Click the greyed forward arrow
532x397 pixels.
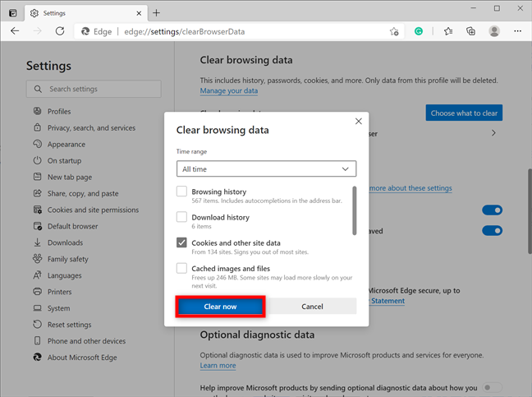point(37,31)
